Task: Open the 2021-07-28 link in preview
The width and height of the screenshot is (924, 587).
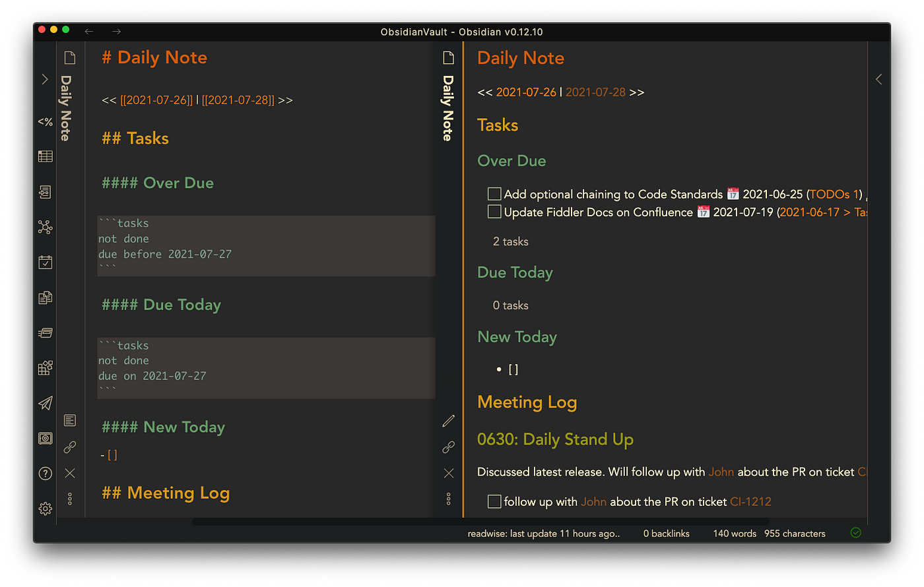Action: [x=595, y=92]
